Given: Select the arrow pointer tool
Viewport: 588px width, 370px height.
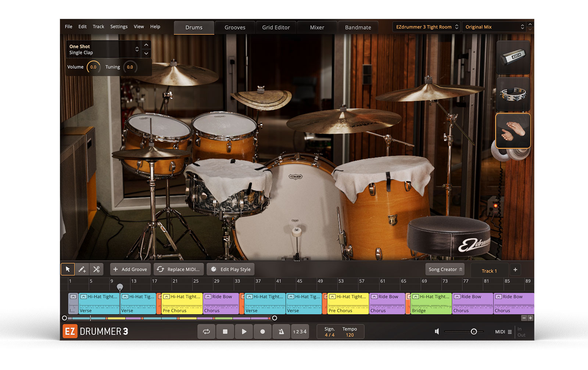Looking at the screenshot, I should (x=68, y=269).
